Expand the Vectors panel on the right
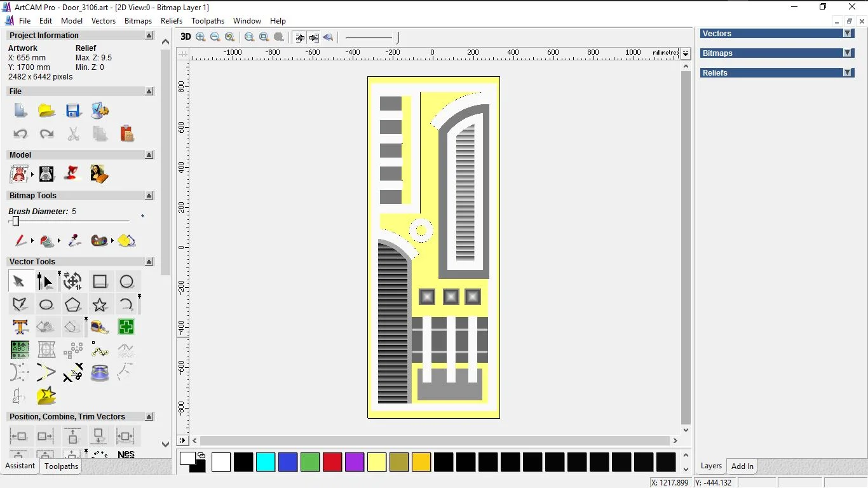Viewport: 868px width, 488px height. pyautogui.click(x=847, y=34)
